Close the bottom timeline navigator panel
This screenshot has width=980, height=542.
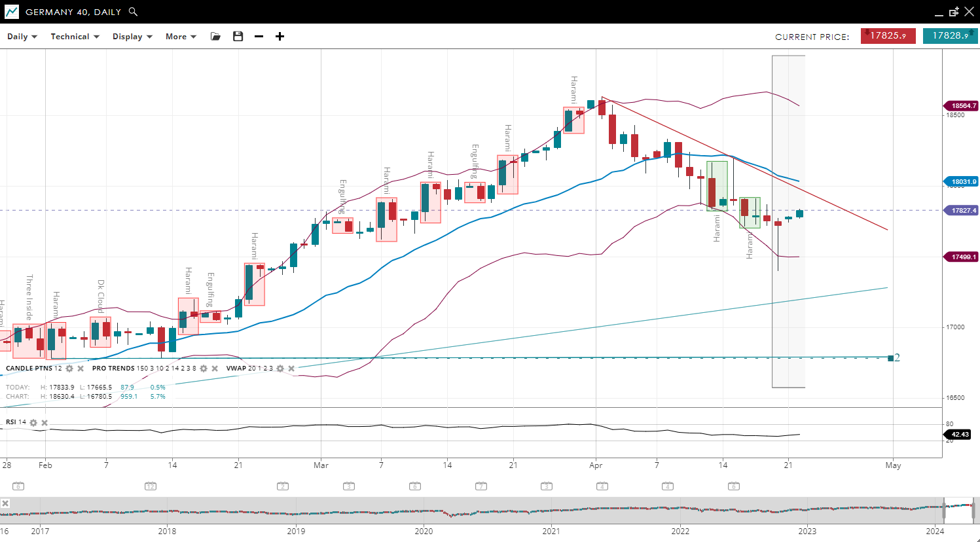pyautogui.click(x=5, y=503)
